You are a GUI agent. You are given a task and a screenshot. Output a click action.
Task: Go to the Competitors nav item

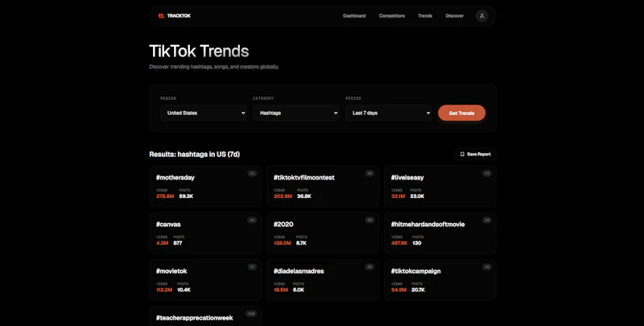pyautogui.click(x=392, y=15)
